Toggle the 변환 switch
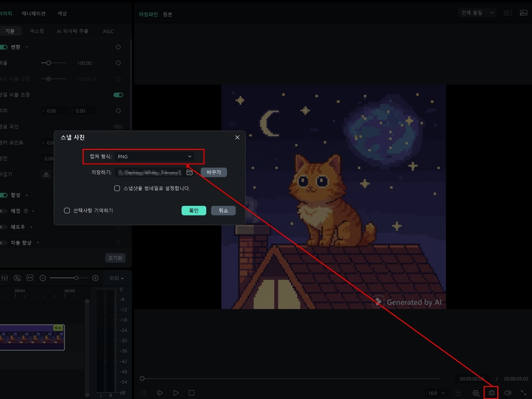532x399 pixels. (4, 47)
